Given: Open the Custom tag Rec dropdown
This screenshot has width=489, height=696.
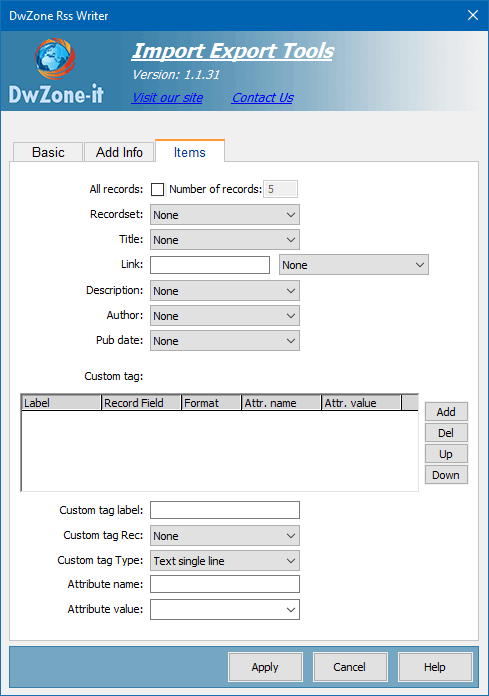Looking at the screenshot, I should [x=225, y=536].
